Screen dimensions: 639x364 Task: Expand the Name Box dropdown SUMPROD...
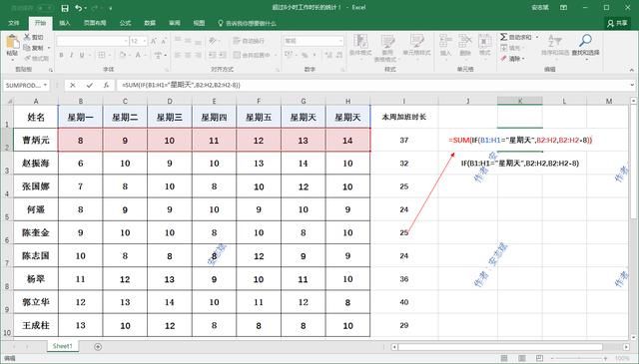point(45,85)
